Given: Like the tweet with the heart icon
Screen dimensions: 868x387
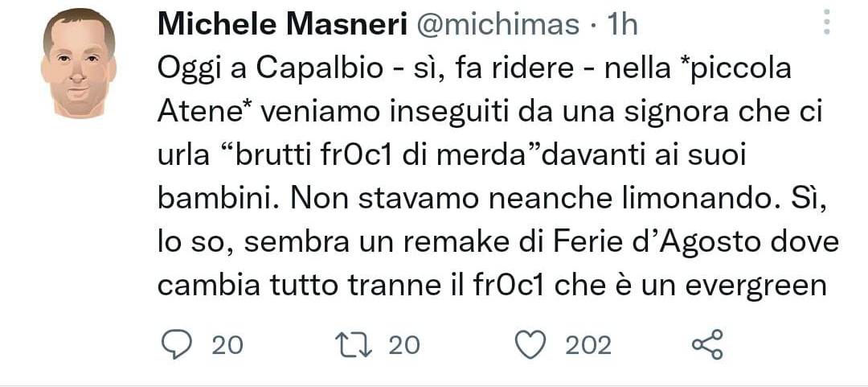Looking at the screenshot, I should [530, 344].
